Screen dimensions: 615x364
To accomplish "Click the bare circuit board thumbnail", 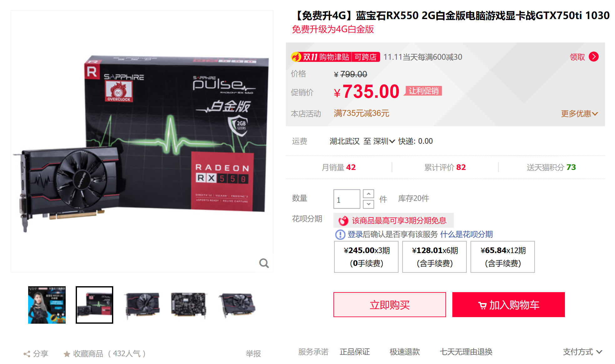I will point(189,305).
